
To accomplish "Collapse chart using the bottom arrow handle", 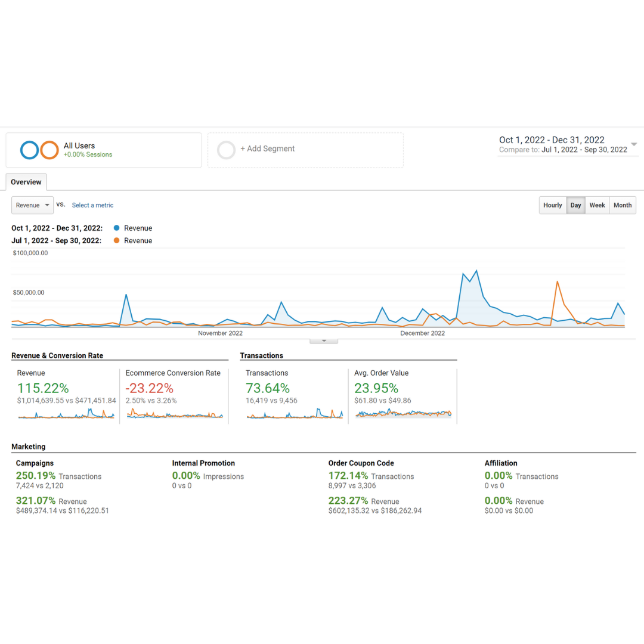I will coord(324,341).
